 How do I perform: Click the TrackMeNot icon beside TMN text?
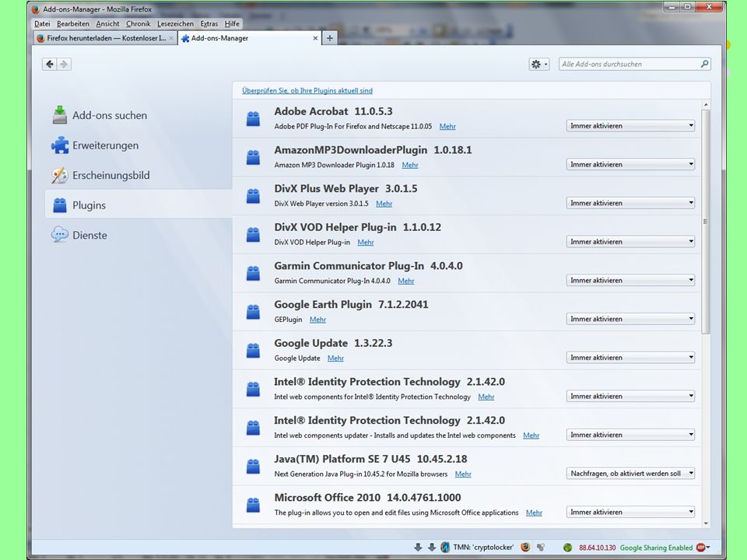(445, 547)
